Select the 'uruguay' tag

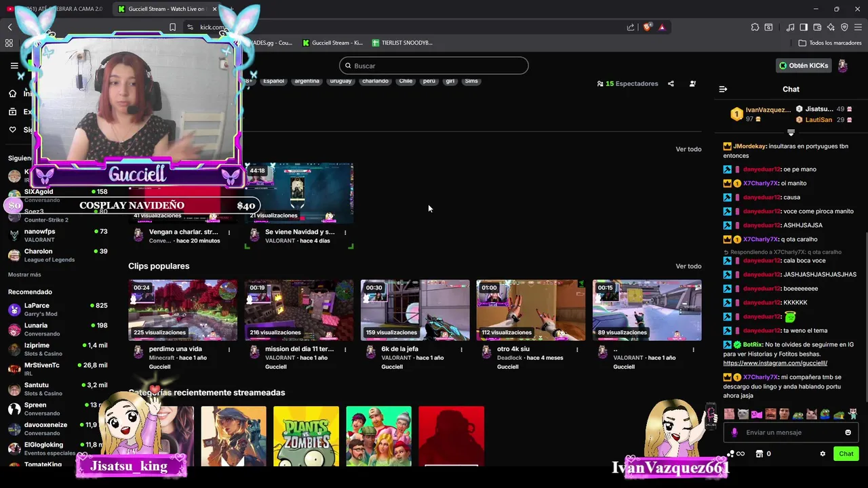340,81
